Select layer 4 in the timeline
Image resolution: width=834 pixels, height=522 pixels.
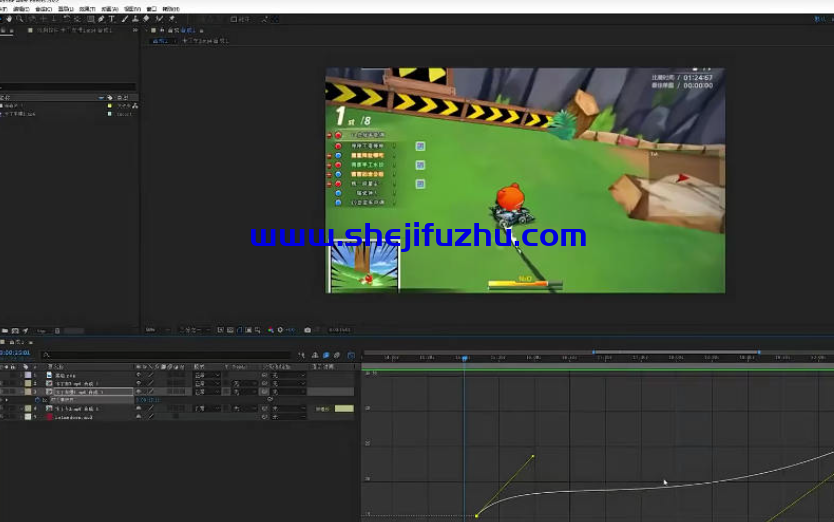77,409
